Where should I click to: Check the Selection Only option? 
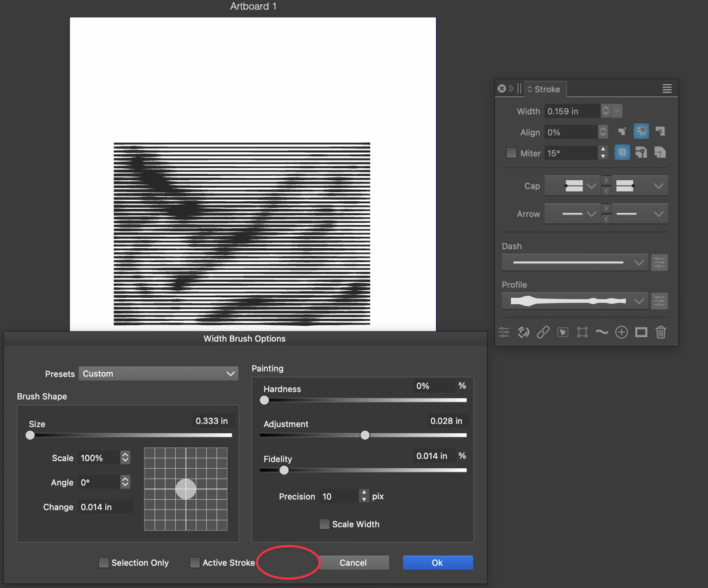point(104,563)
